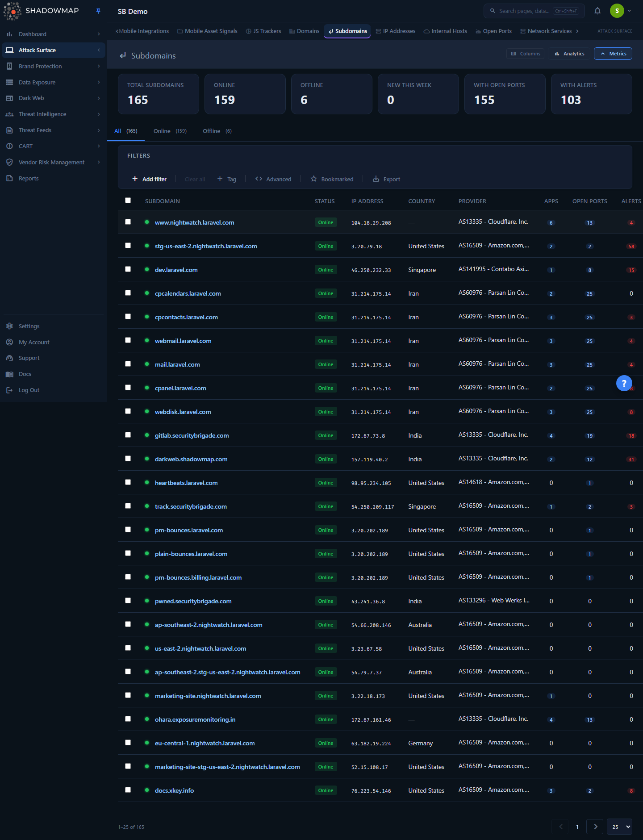The width and height of the screenshot is (643, 840).
Task: Open the rows-per-page 25 dropdown
Action: tap(619, 827)
